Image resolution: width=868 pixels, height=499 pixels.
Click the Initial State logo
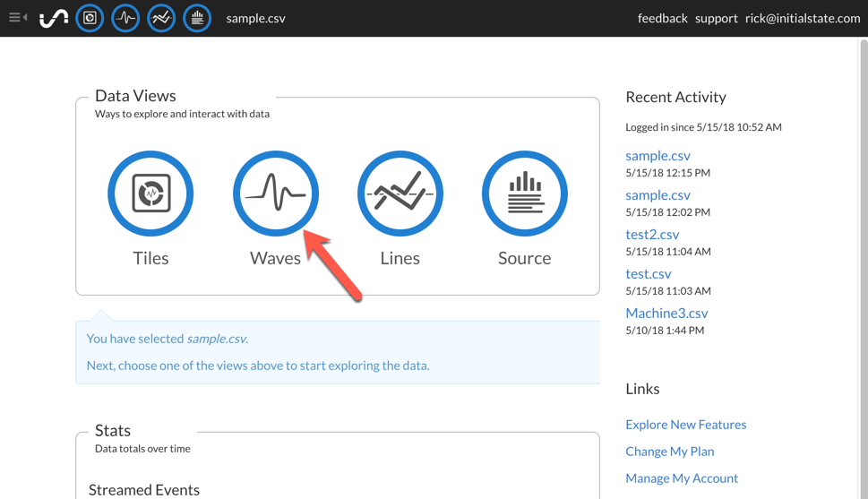point(54,18)
